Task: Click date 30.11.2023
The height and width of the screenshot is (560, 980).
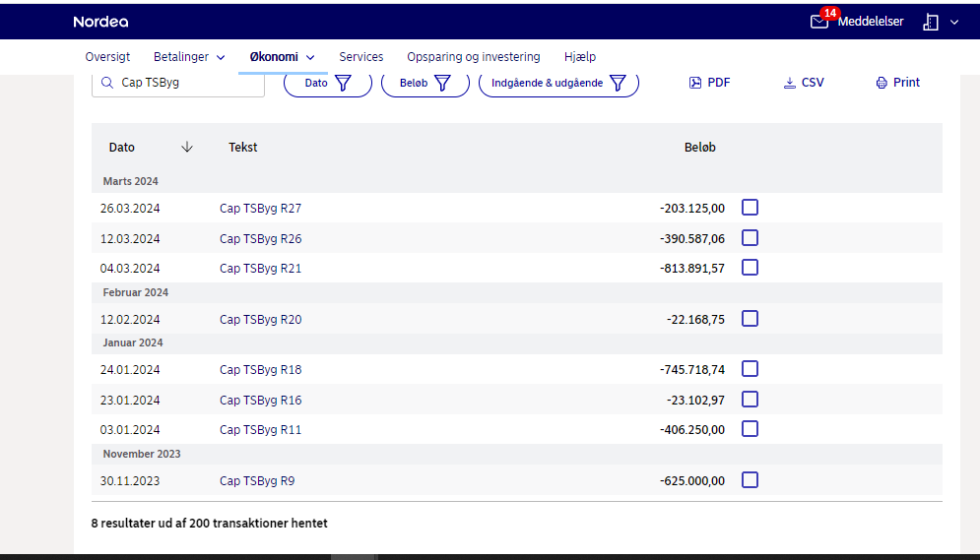Action: (130, 480)
